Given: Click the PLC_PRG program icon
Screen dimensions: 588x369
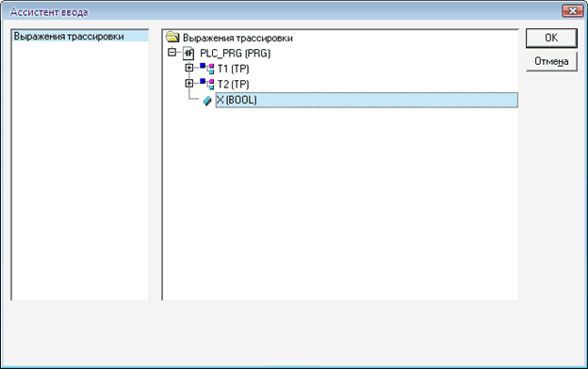Looking at the screenshot, I should [188, 54].
